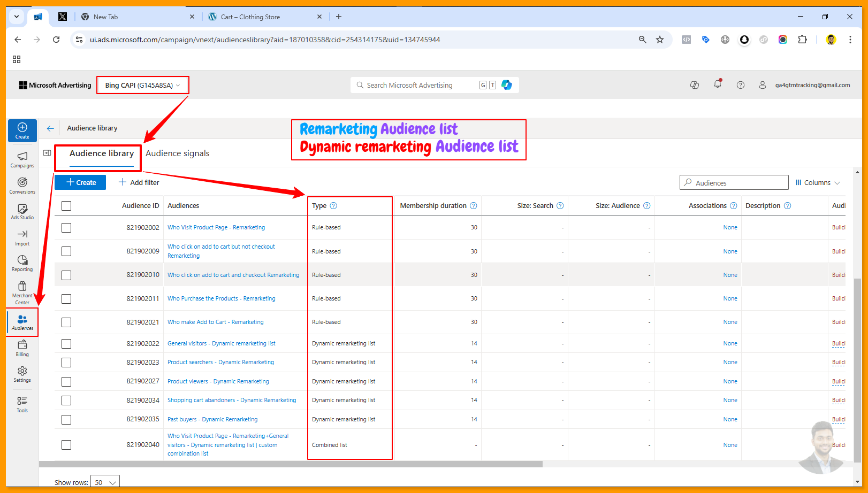Tick the select-all checkbox in table header
This screenshot has width=868, height=493.
click(x=66, y=206)
